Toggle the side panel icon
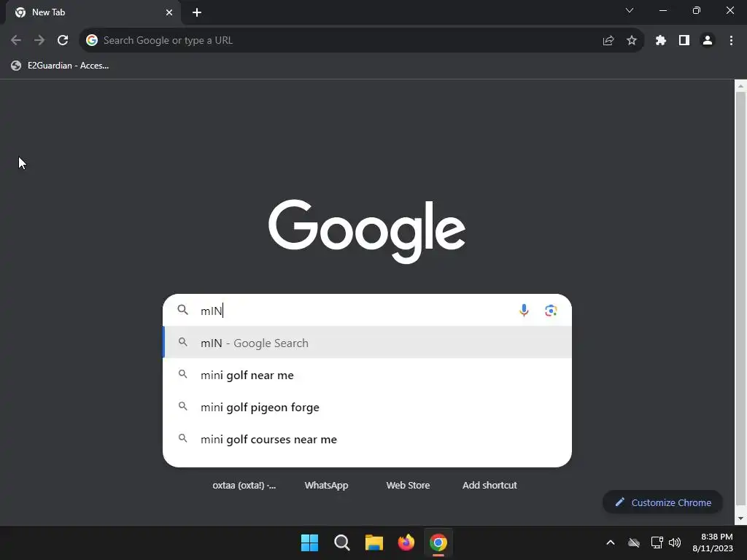This screenshot has width=747, height=560. (684, 41)
